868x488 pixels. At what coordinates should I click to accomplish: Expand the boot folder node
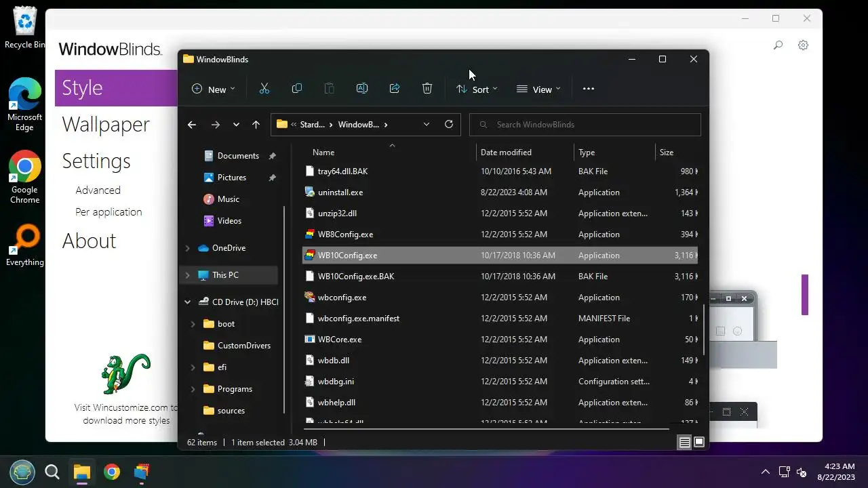pos(193,324)
